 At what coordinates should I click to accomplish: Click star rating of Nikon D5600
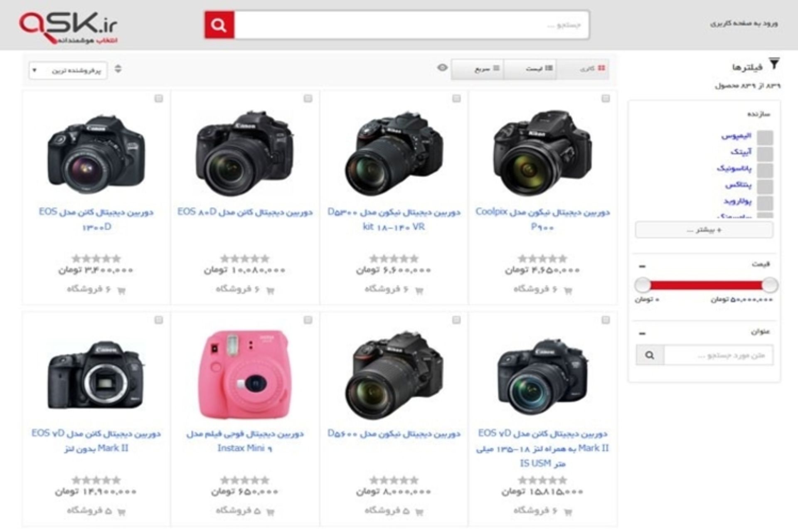click(394, 480)
